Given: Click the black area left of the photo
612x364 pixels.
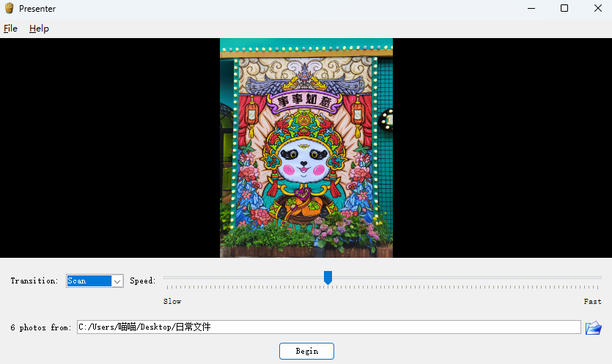Looking at the screenshot, I should coord(110,148).
